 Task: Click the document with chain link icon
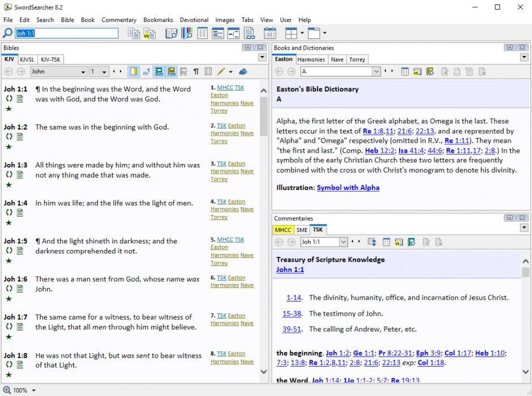click(250, 33)
